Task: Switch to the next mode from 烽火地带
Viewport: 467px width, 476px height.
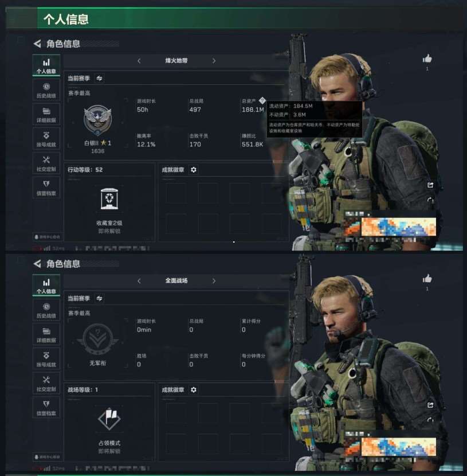Action: point(214,61)
